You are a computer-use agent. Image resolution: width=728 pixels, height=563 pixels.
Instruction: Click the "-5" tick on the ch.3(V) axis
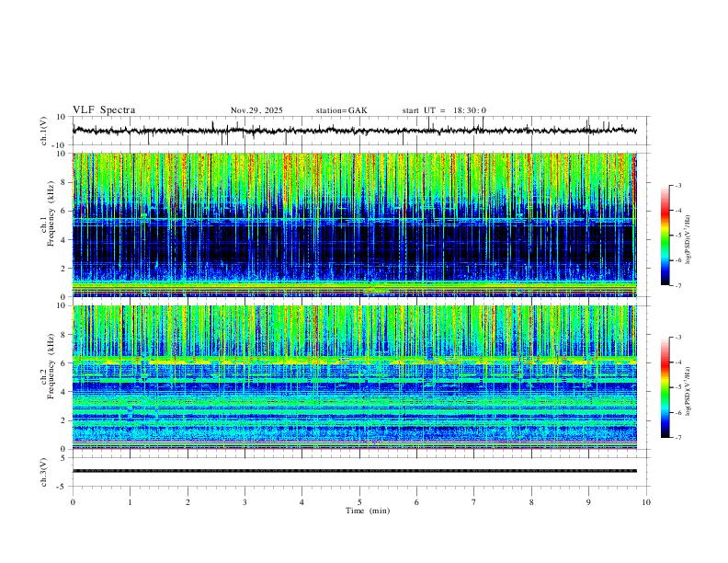click(63, 487)
